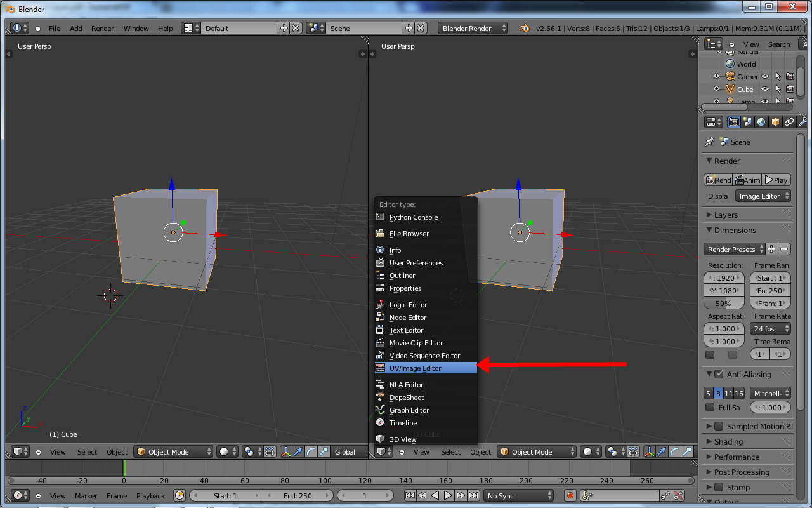Select the Render properties tab camera icon
812x508 pixels.
tap(733, 122)
